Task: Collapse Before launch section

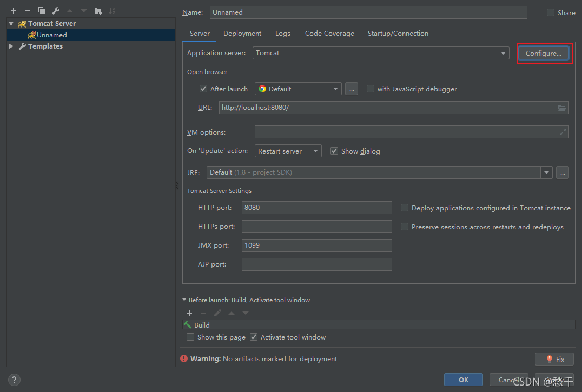Action: pos(184,300)
